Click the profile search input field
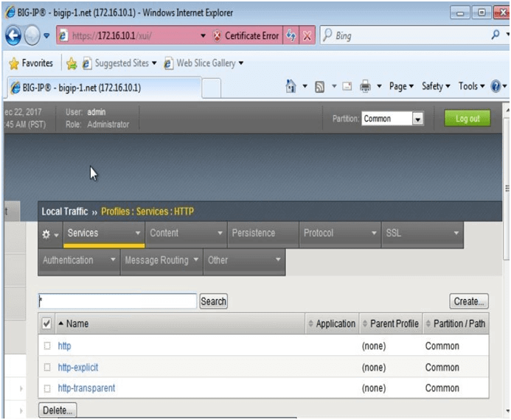The height and width of the screenshot is (420, 511). pyautogui.click(x=117, y=301)
